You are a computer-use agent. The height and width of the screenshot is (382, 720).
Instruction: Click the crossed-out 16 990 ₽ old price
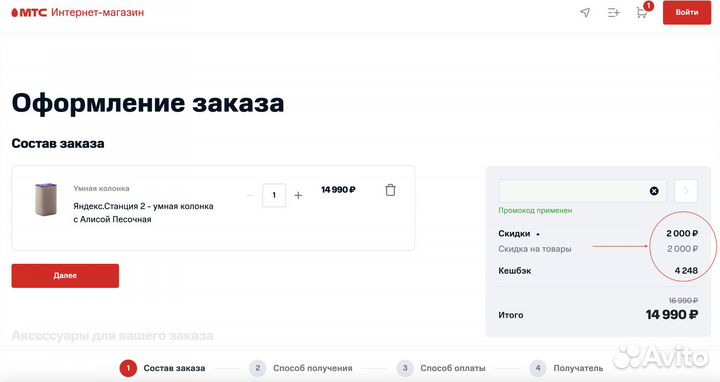[683, 300]
